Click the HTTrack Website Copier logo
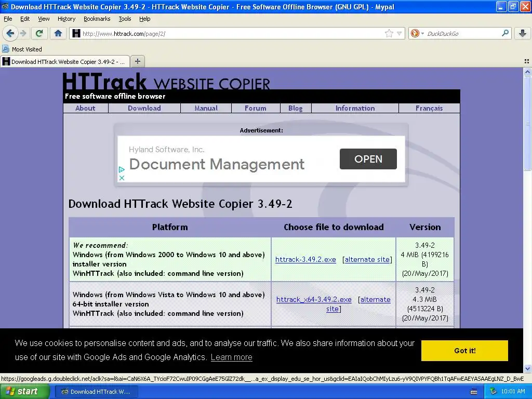 point(166,82)
